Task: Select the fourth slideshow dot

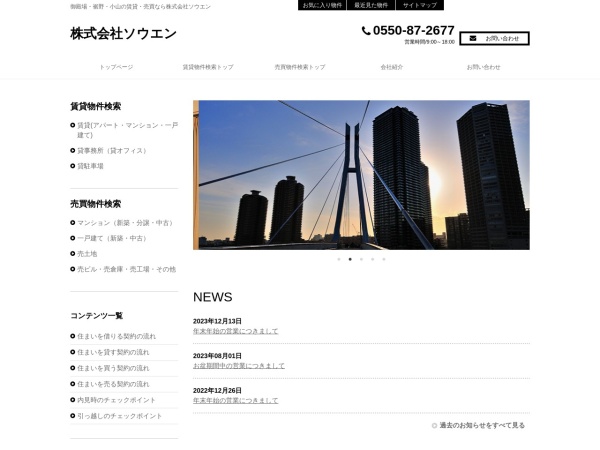Action: 372,259
